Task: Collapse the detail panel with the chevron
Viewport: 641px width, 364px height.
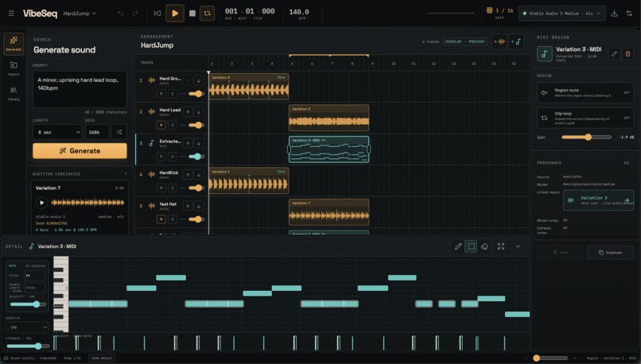Action: (x=518, y=246)
